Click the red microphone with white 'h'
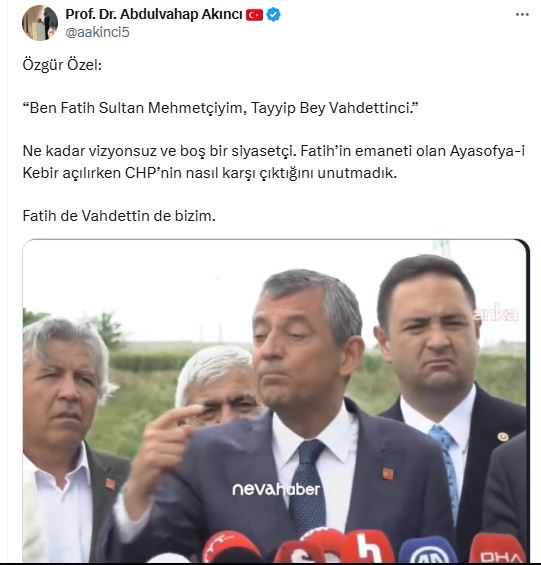The height and width of the screenshot is (565, 541). click(x=369, y=548)
